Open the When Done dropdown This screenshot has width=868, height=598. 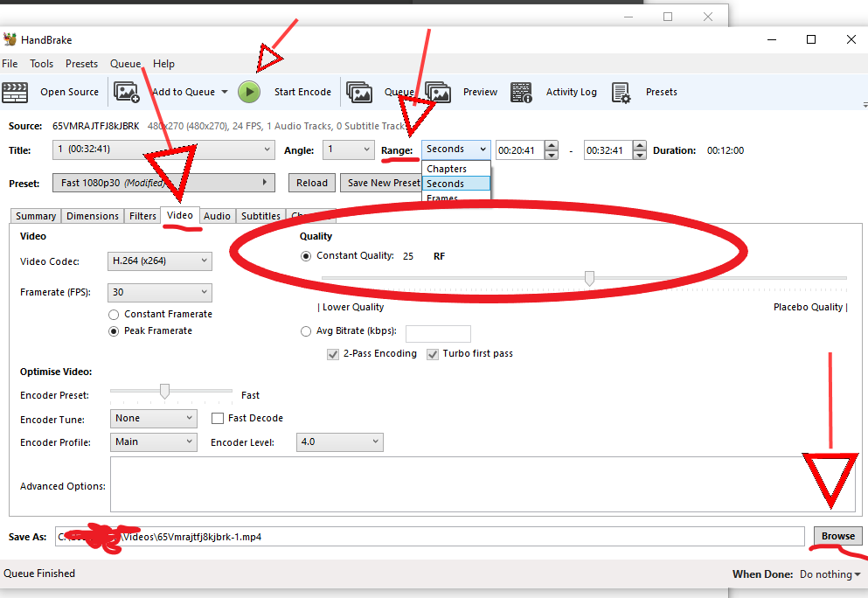coord(830,574)
